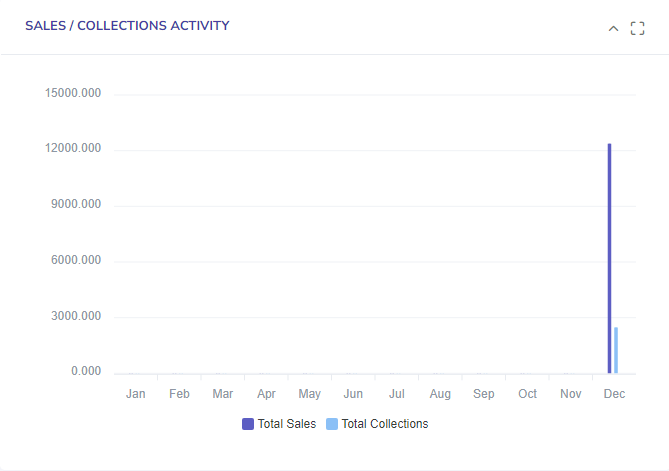Click the Total Collections blue legend swatch
Viewport: 669px width, 471px height.
click(x=332, y=424)
